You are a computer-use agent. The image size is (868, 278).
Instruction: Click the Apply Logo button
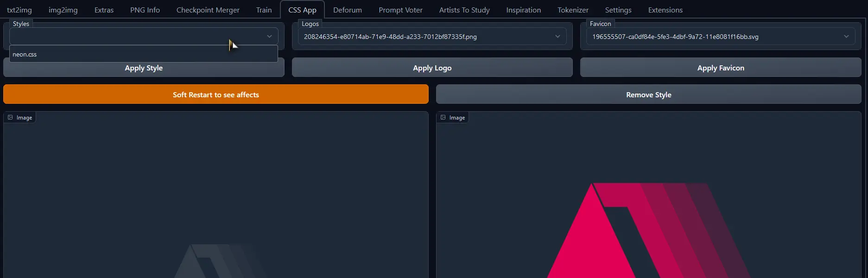coord(432,68)
